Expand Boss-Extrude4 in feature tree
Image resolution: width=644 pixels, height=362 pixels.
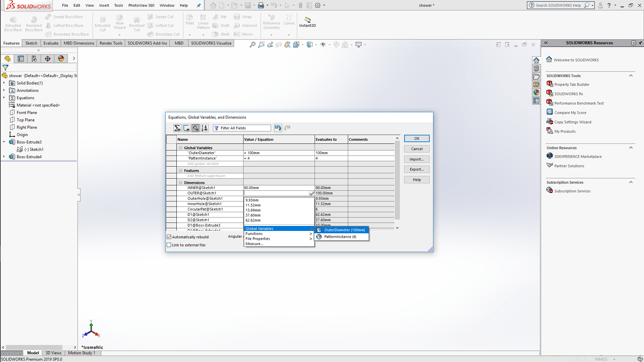click(4, 157)
